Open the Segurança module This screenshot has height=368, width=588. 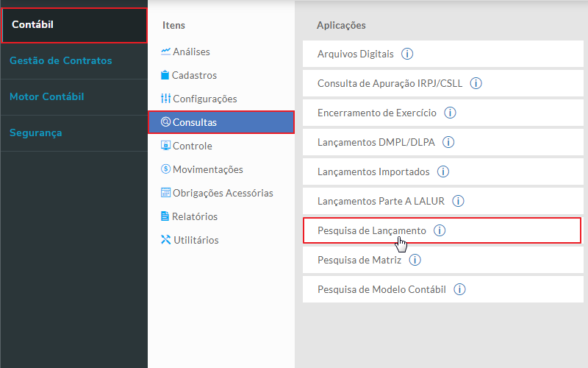36,133
